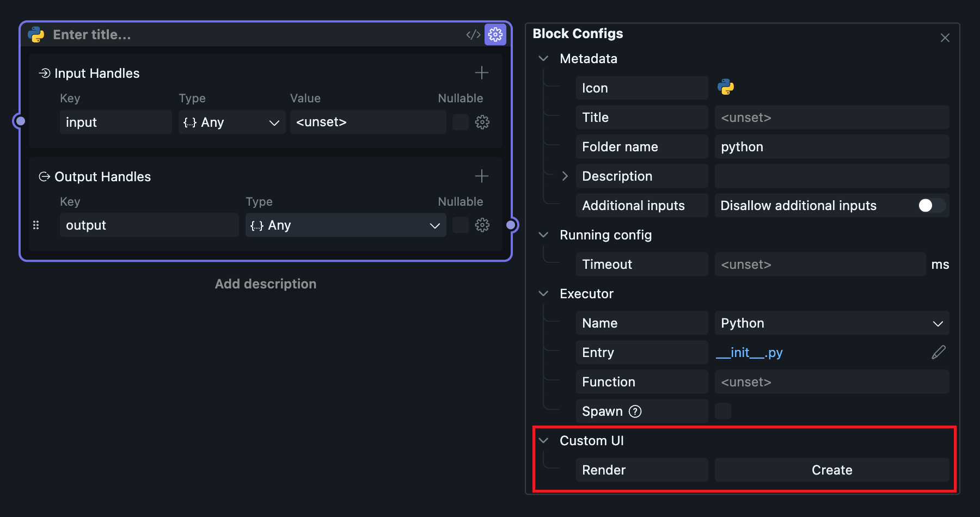Open the Executor Name Python dropdown
This screenshot has height=517, width=980.
tap(831, 323)
